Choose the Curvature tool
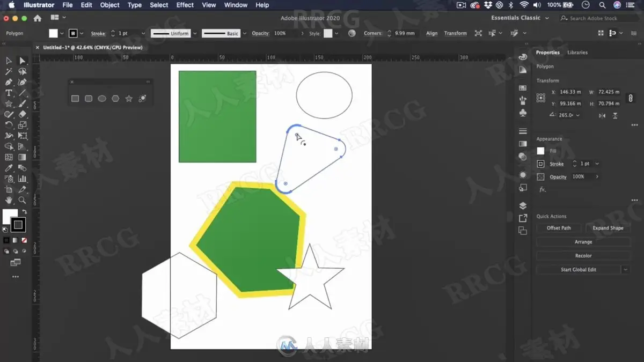The image size is (644, 362). click(22, 82)
